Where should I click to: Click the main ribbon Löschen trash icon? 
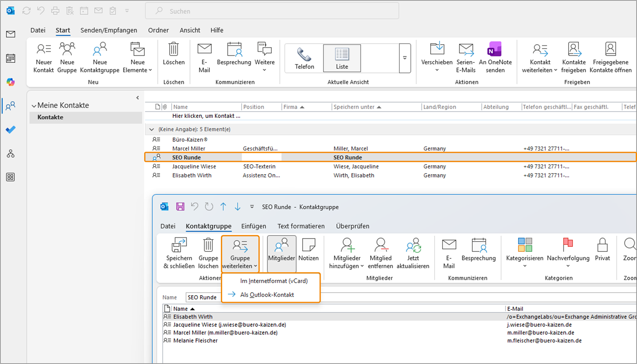pyautogui.click(x=174, y=54)
